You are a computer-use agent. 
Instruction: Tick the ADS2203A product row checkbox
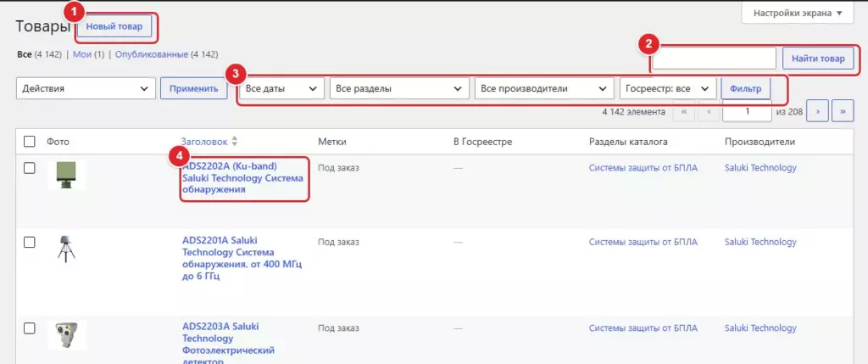30,328
